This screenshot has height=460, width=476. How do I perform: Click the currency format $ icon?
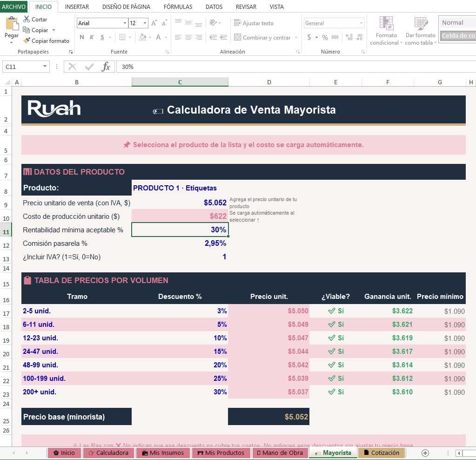coord(309,37)
